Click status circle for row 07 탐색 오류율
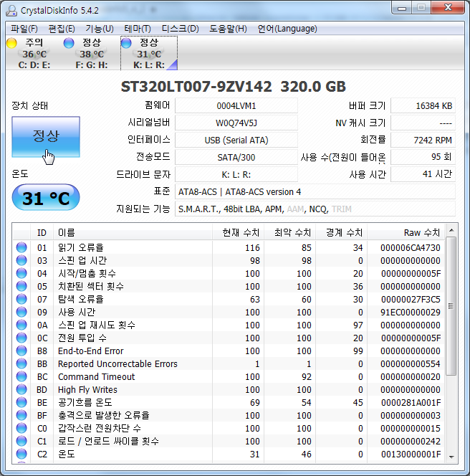The height and width of the screenshot is (476, 470). tap(21, 299)
